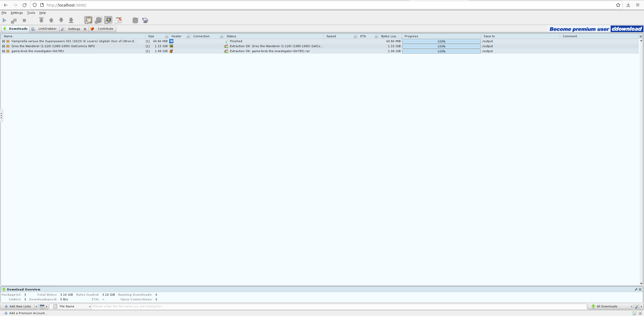The height and width of the screenshot is (316, 644).
Task: Toggle the auto reconnect toolbar button
Action: [98, 20]
